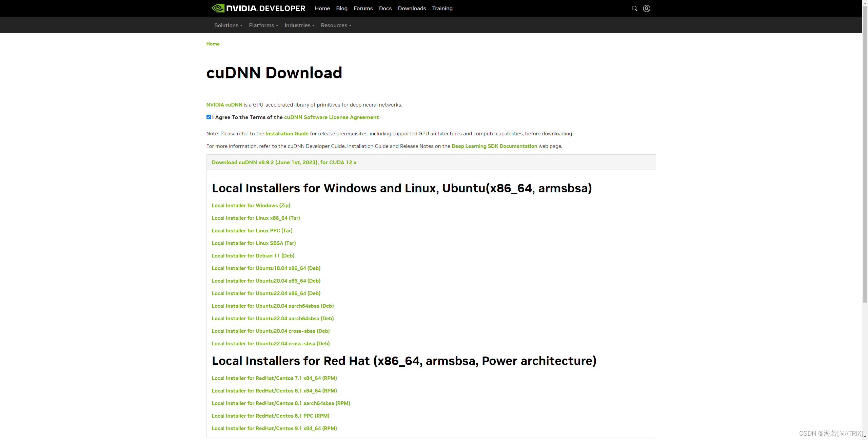Click the Home breadcrumb link
The height and width of the screenshot is (440, 868).
[x=213, y=44]
